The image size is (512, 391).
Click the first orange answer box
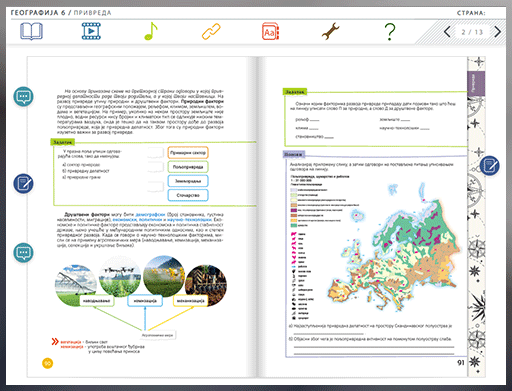pos(188,153)
